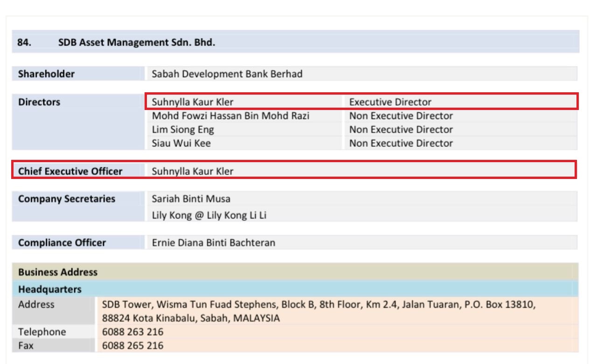Click the Chief Executive Officer label
597x364 pixels.
[x=70, y=171]
